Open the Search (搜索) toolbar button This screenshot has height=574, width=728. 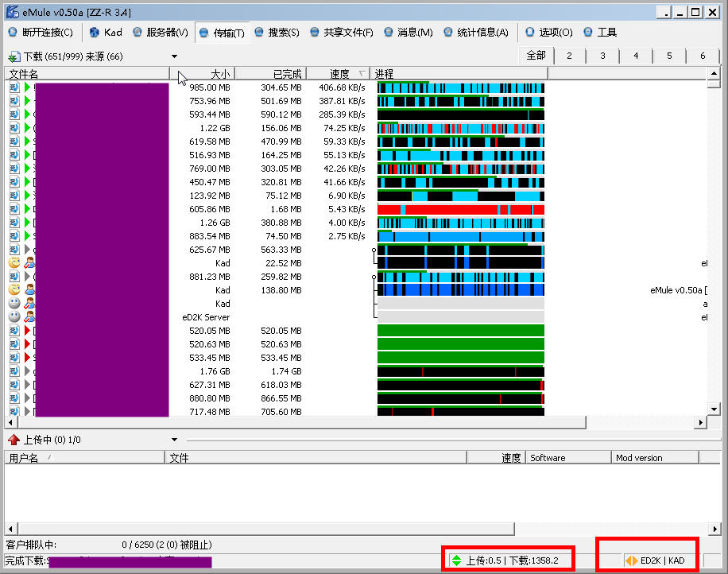pyautogui.click(x=277, y=32)
